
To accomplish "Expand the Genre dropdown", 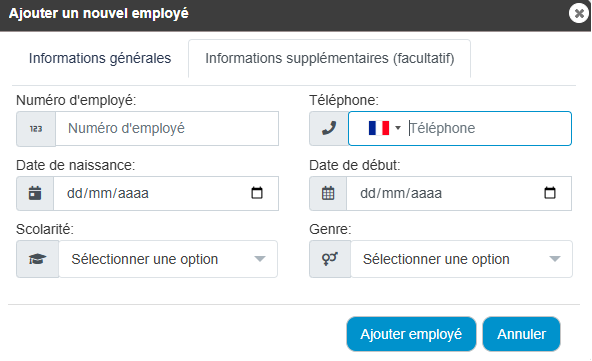I will [x=461, y=259].
